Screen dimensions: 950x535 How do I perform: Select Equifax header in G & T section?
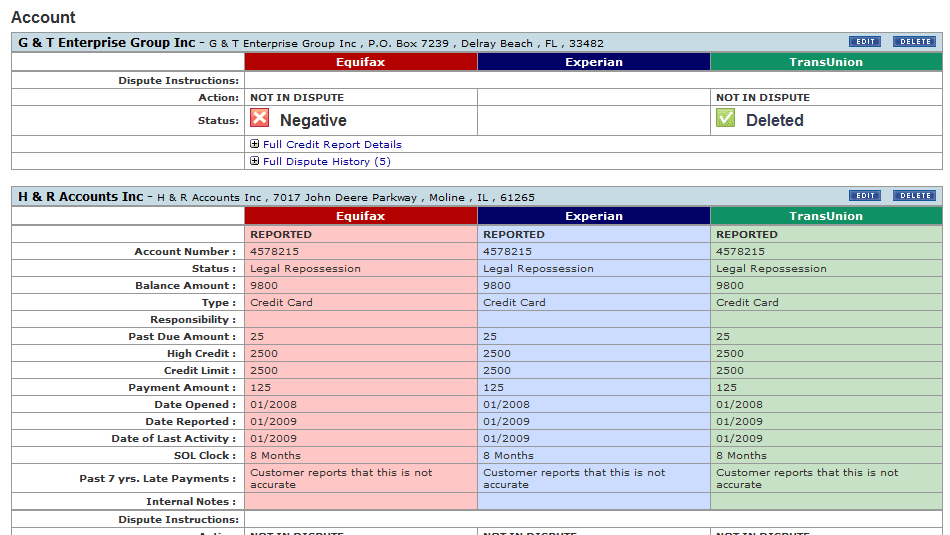pos(360,62)
